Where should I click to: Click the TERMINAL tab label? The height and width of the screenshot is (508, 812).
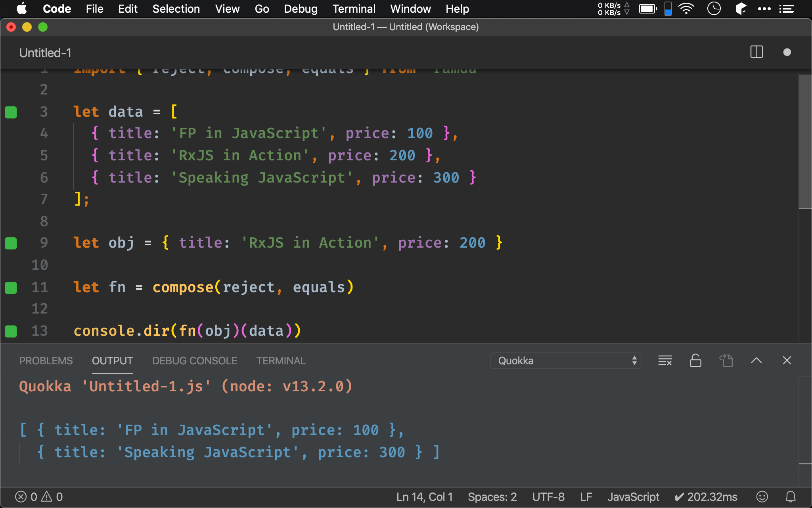pos(281,360)
